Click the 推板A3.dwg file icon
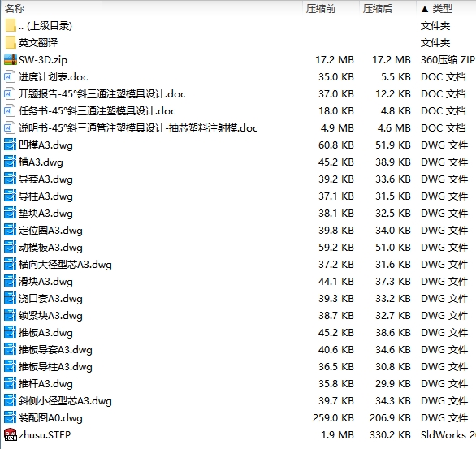Image resolution: width=476 pixels, height=449 pixels. [x=10, y=332]
